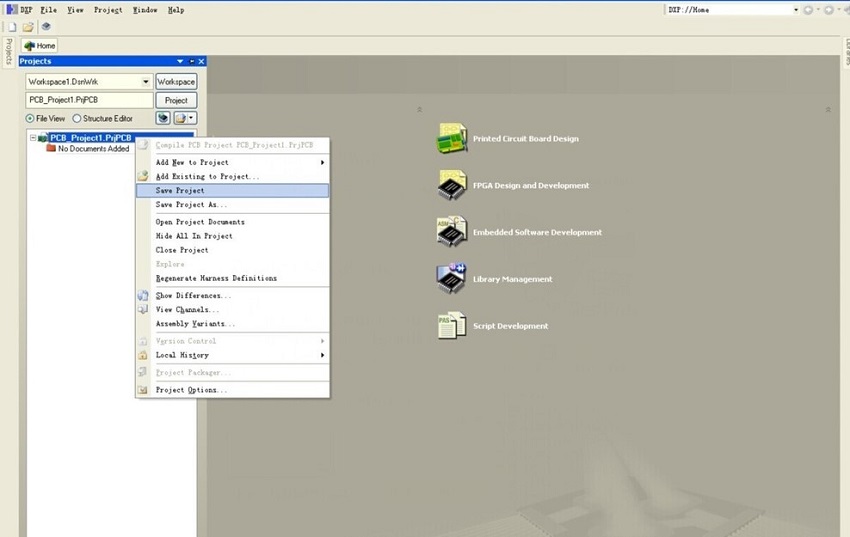Open the DXP://Home address dropdown arrow
Screen dimensions: 850x537
point(796,10)
